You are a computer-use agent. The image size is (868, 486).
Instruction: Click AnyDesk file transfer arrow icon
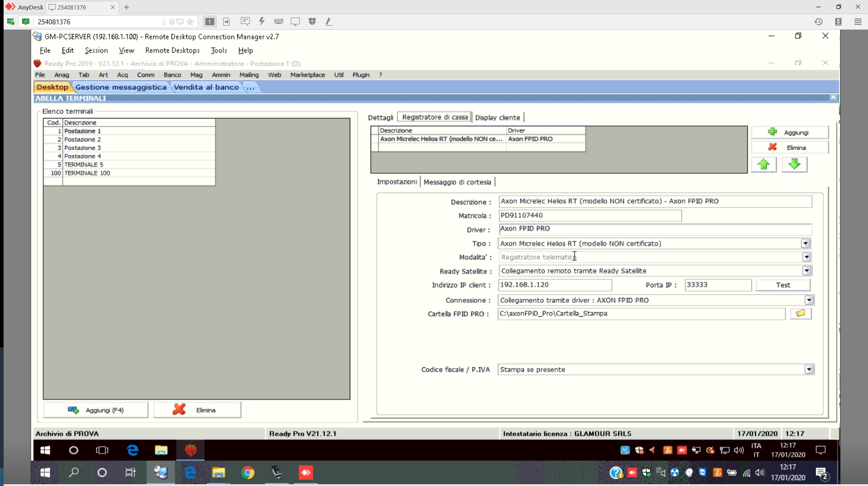[226, 21]
